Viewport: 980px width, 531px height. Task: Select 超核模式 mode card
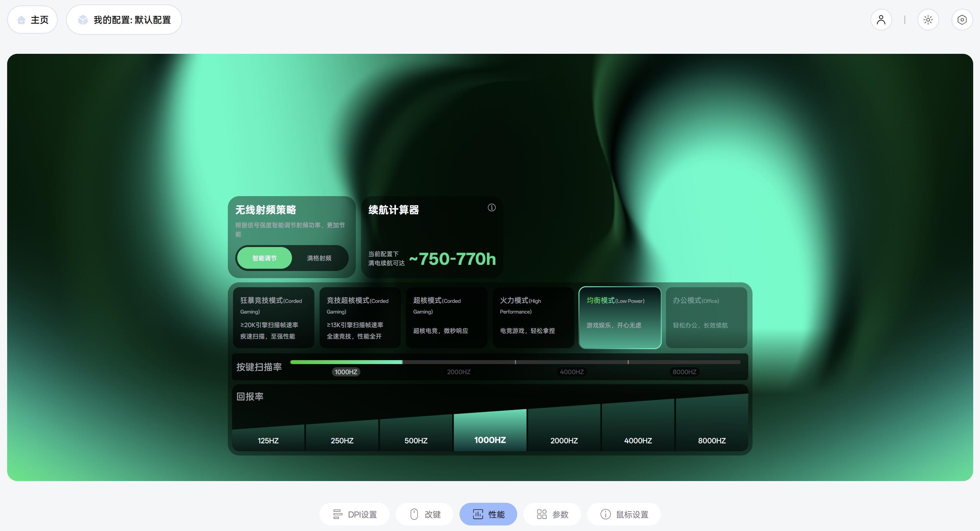pyautogui.click(x=447, y=317)
